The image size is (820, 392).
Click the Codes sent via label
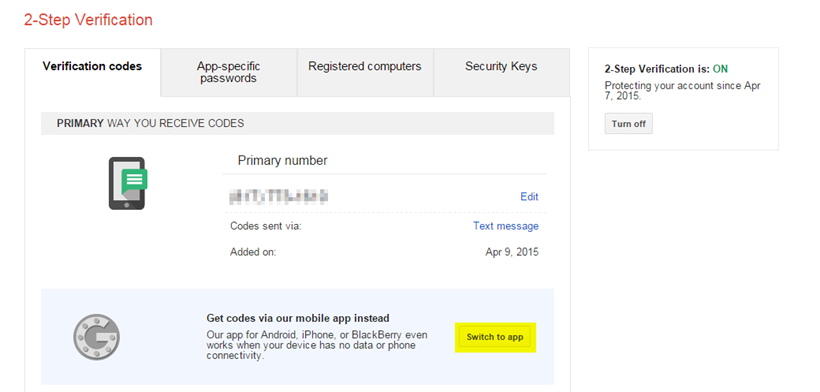[266, 226]
